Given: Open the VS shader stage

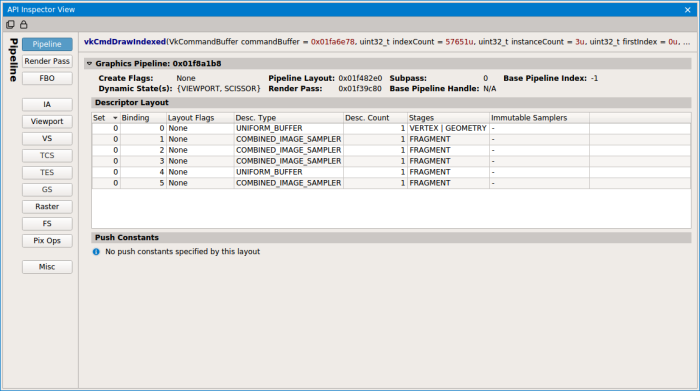Looking at the screenshot, I should coord(47,138).
